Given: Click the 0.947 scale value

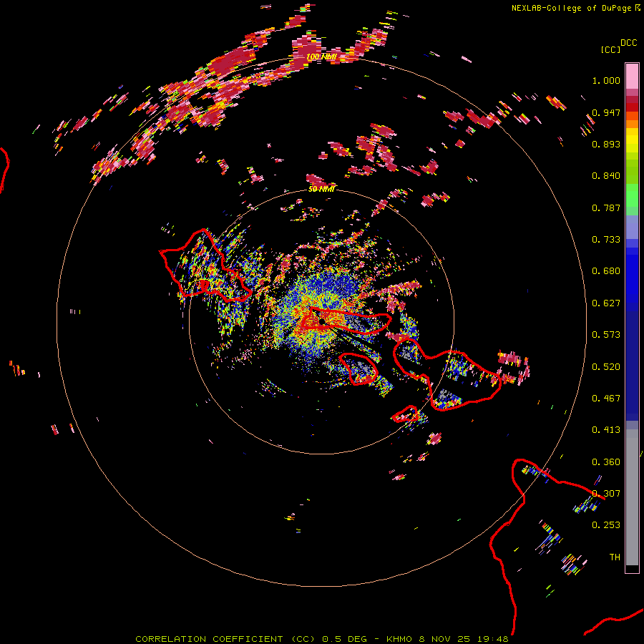Looking at the screenshot, I should click(x=606, y=112).
